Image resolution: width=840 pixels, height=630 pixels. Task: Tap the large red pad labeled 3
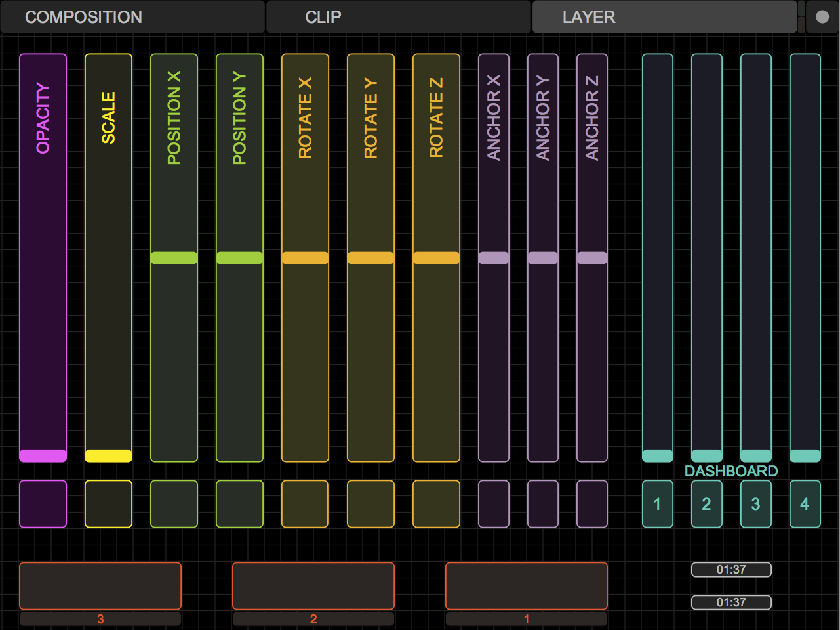(100, 586)
